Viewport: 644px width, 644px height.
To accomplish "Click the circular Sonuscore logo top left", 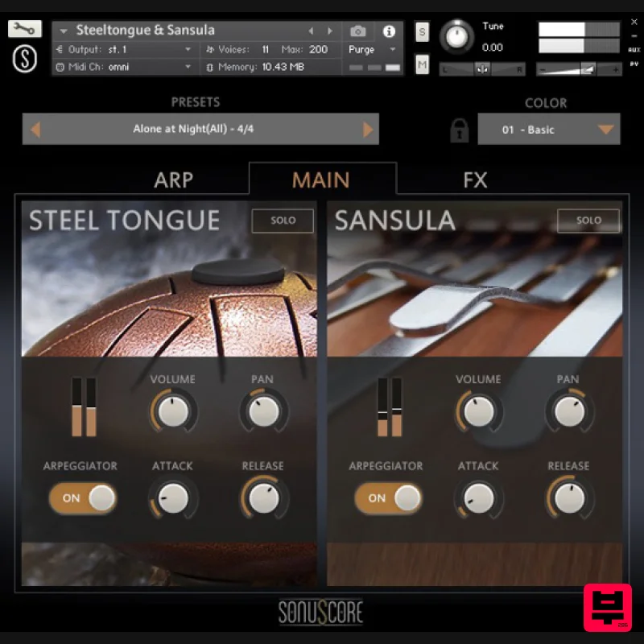I will 24,60.
